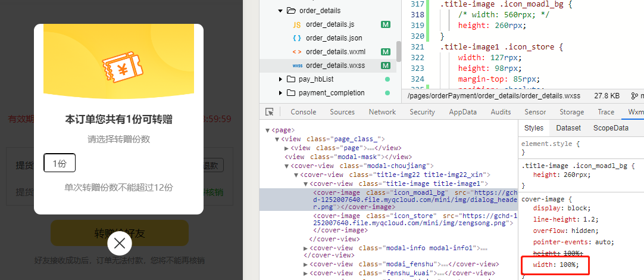644x280 pixels.
Task: Click the JS file type icon
Action: click(297, 24)
